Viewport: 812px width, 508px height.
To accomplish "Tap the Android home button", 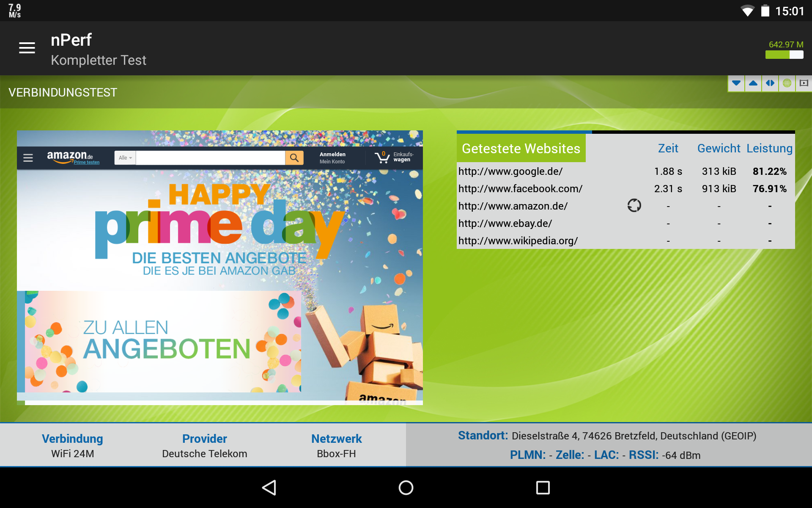I will [406, 488].
